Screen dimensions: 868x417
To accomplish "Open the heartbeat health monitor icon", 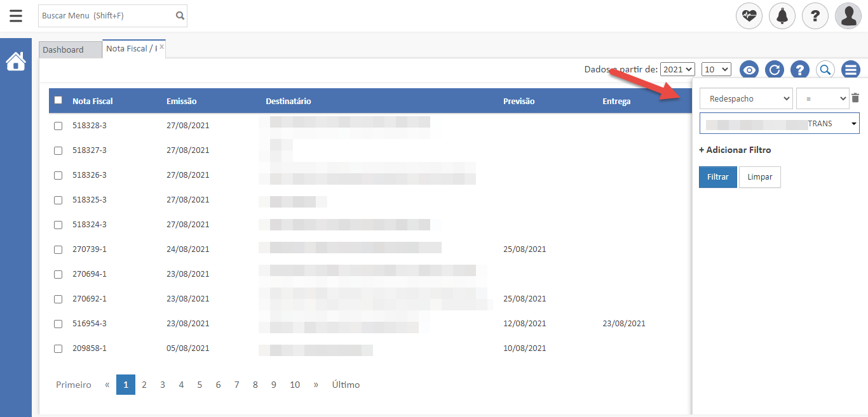I will [x=749, y=16].
